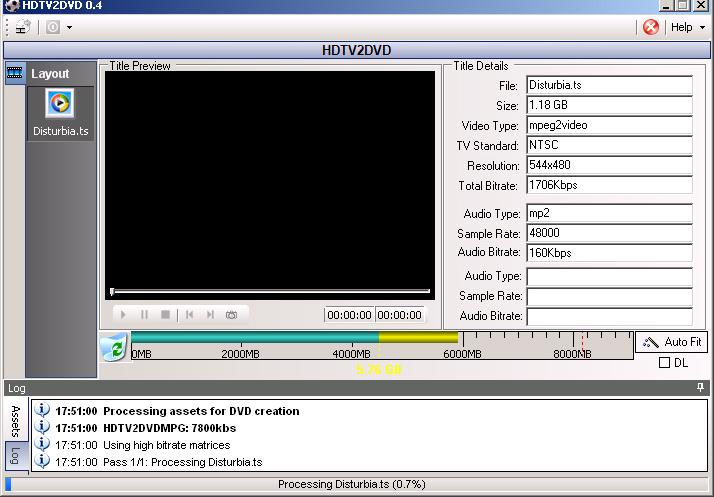Viewport: 714px width, 497px height.
Task: Click the empty second Audio Bitrate field
Action: (609, 317)
